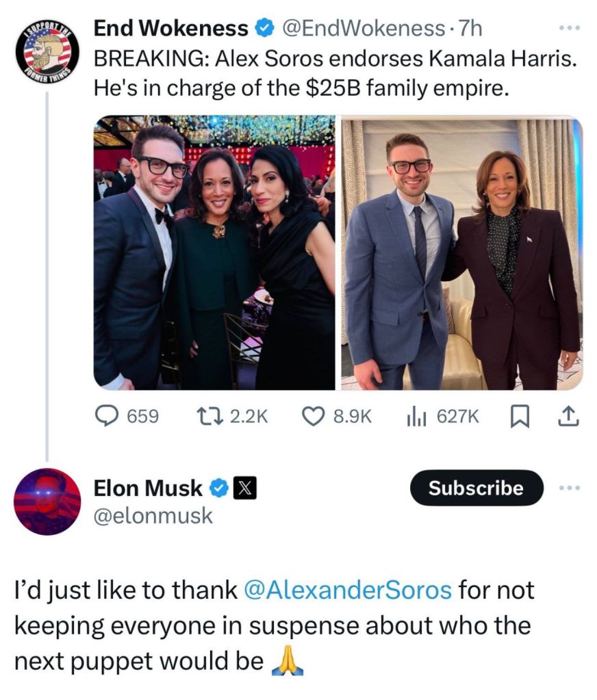Open the @elonmusk handle
The height and width of the screenshot is (700, 597).
click(153, 516)
